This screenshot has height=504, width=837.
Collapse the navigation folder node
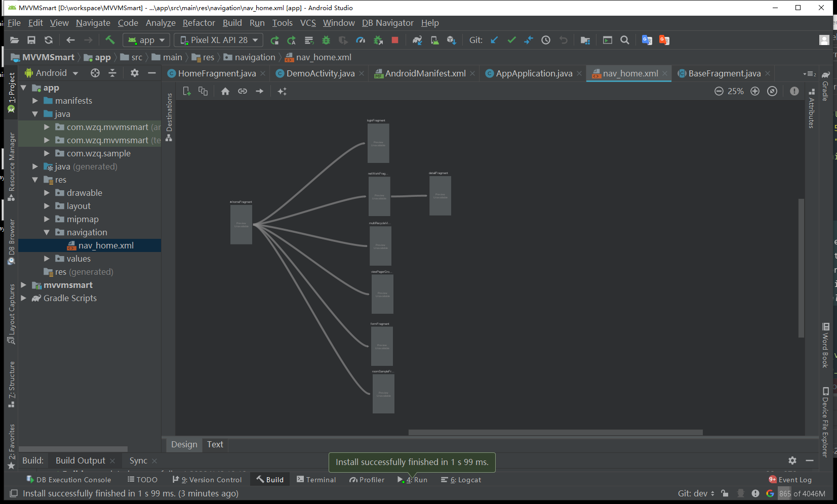click(x=47, y=232)
